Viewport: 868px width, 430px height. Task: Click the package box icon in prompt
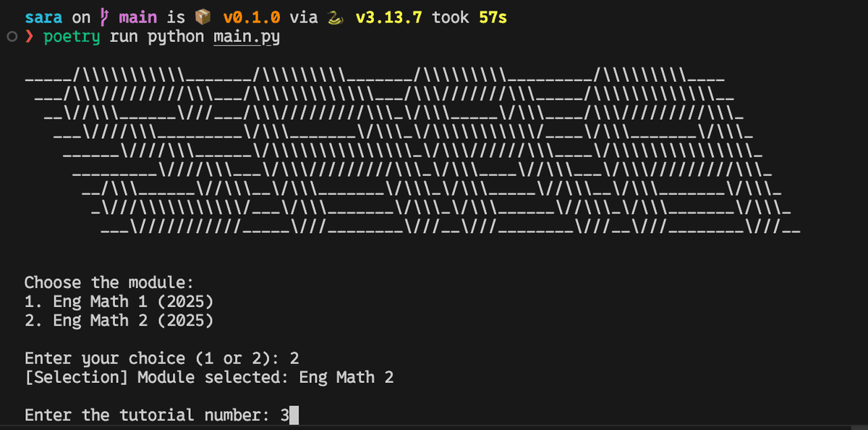tap(203, 17)
